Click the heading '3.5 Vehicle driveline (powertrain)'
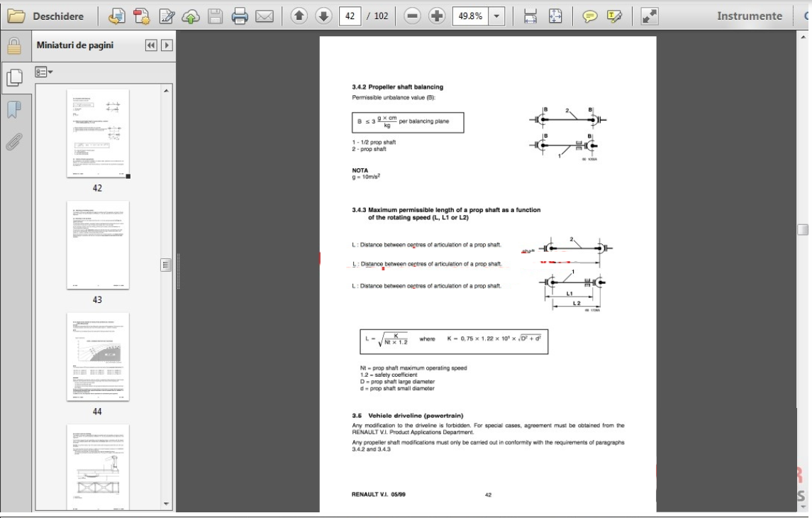The width and height of the screenshot is (812, 518). pyautogui.click(x=408, y=415)
